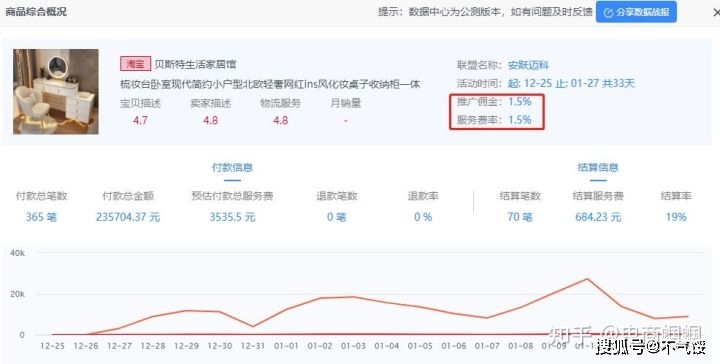Screen dimensions: 720x364
Task: Click the share icon inside 分享数据战报 button
Action: coord(608,13)
